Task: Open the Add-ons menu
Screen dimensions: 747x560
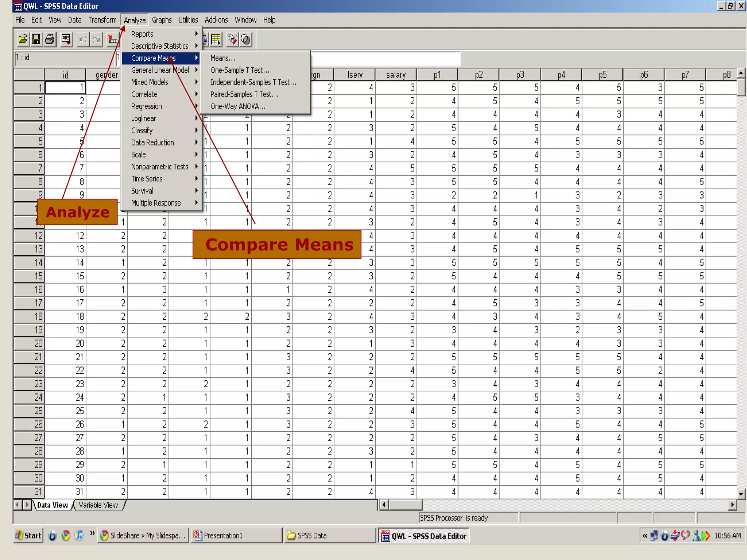Action: point(216,20)
